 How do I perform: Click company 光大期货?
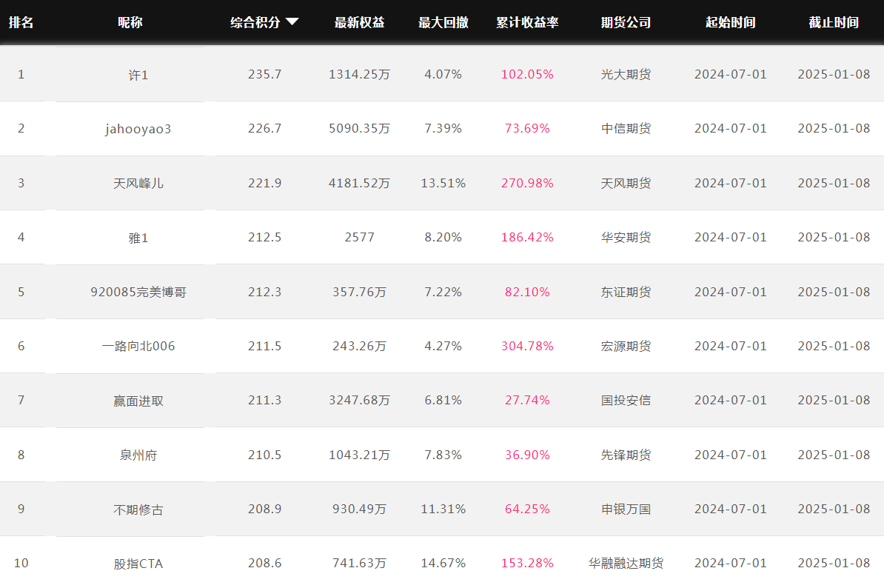(x=626, y=74)
